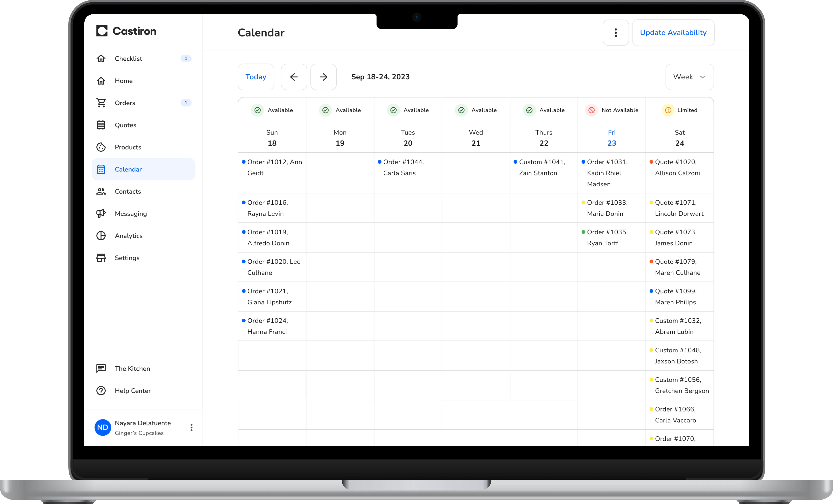Click the Limited availability status on Saturday
This screenshot has height=504, width=833.
(x=680, y=110)
